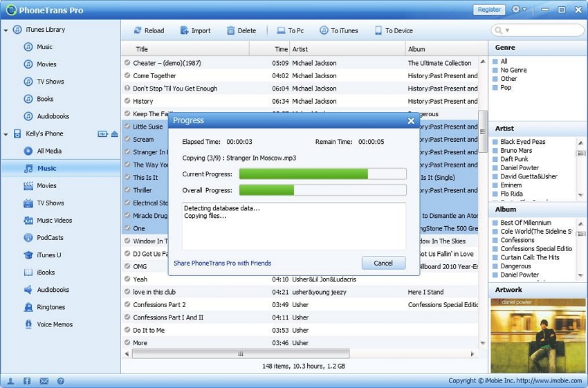
Task: Eject Kelly's iPhone
Action: tap(114, 134)
